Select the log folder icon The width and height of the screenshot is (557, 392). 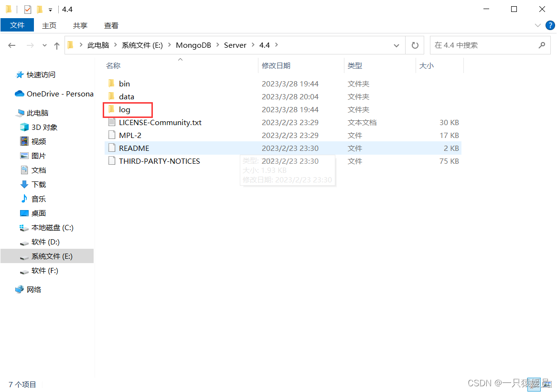(x=111, y=109)
